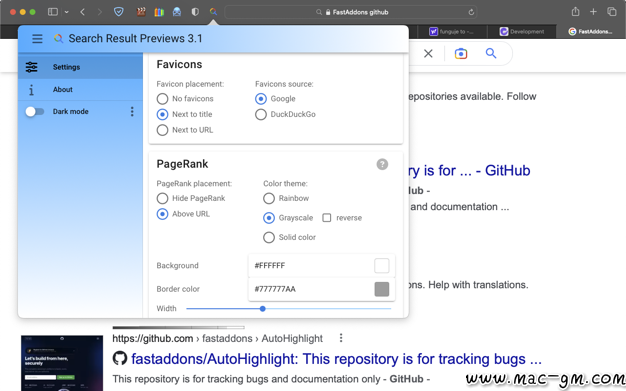Click the blue shield extension icon

click(119, 12)
